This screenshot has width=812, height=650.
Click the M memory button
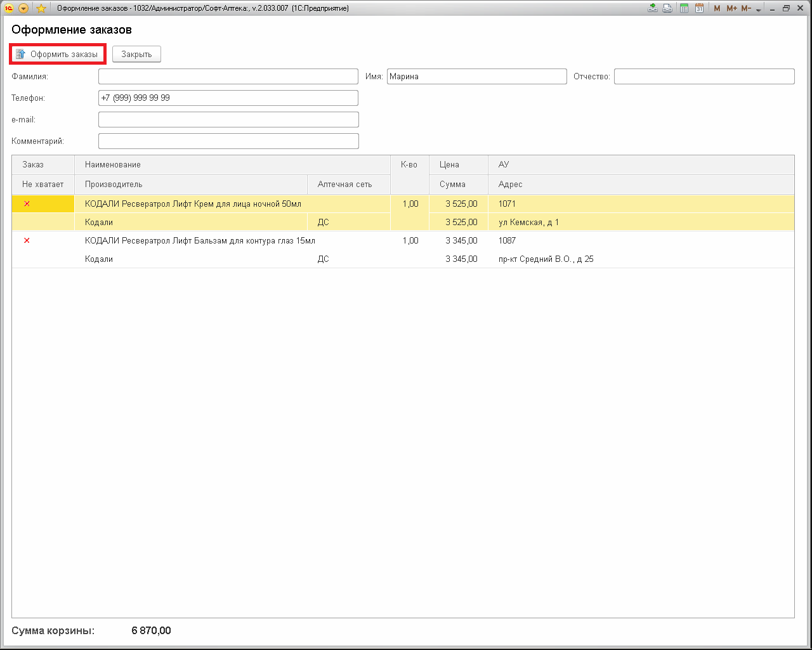pyautogui.click(x=717, y=8)
